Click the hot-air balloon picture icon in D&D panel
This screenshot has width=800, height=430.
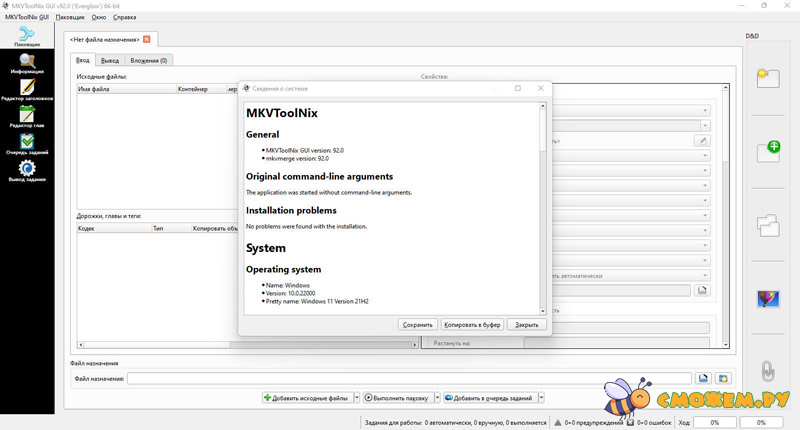768,298
